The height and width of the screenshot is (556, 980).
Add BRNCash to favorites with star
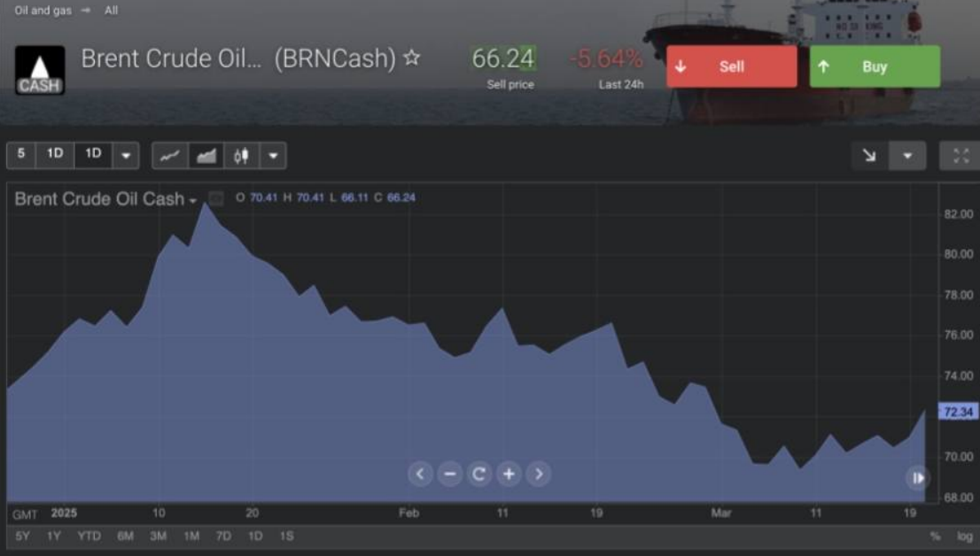411,58
